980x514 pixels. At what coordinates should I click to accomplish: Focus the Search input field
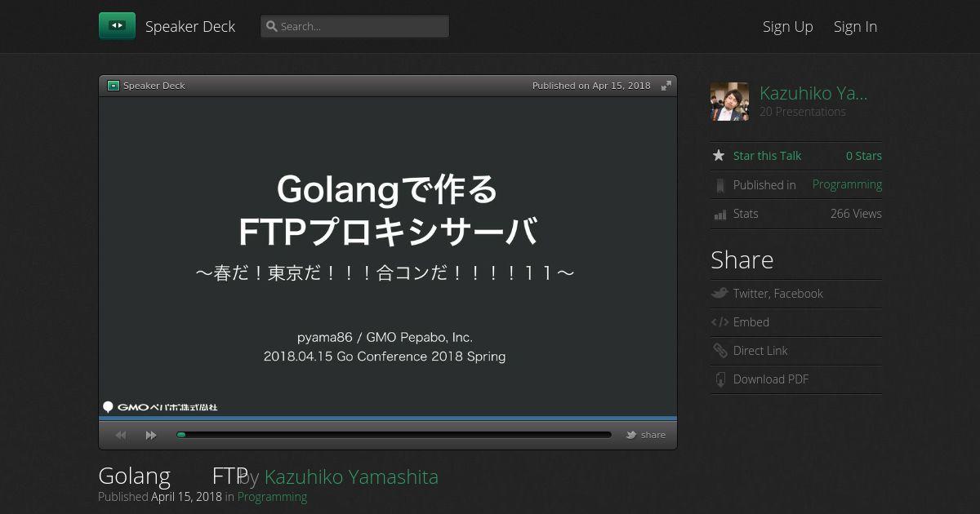(x=354, y=26)
